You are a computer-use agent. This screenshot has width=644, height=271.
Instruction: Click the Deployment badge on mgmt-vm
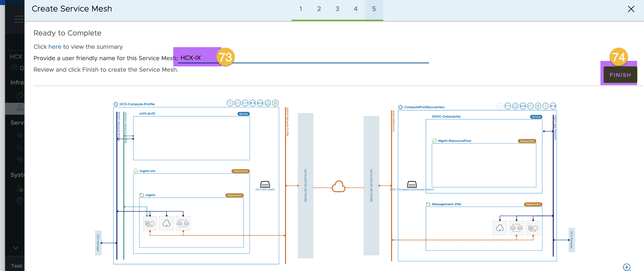[240, 171]
